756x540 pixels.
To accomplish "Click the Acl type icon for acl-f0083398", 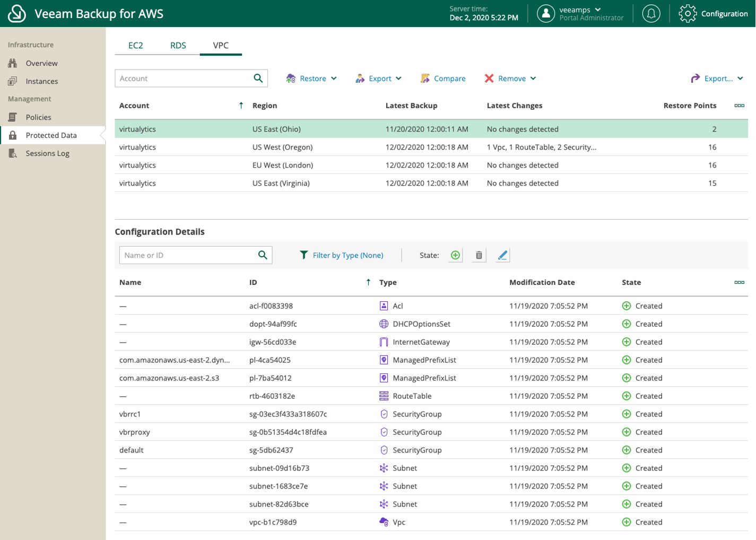I will click(384, 306).
